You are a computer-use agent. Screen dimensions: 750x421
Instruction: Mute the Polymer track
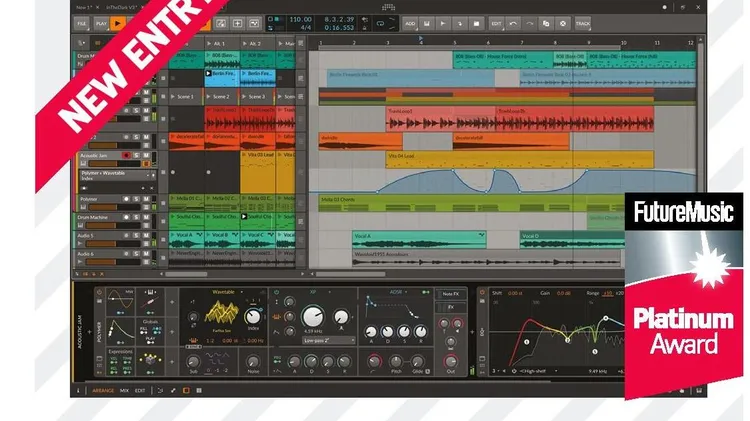(146, 199)
